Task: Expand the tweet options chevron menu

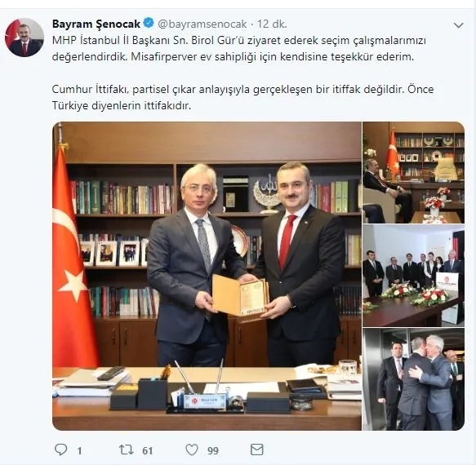Action: 458,25
